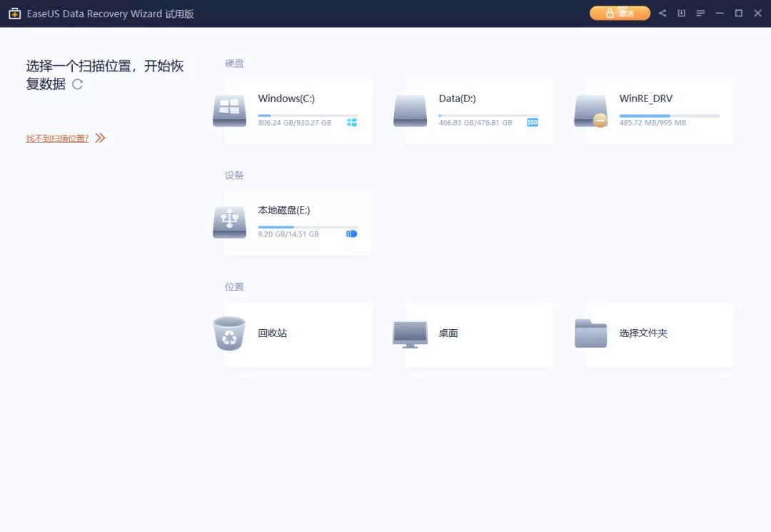
Task: Click the 回收站 label
Action: [273, 333]
